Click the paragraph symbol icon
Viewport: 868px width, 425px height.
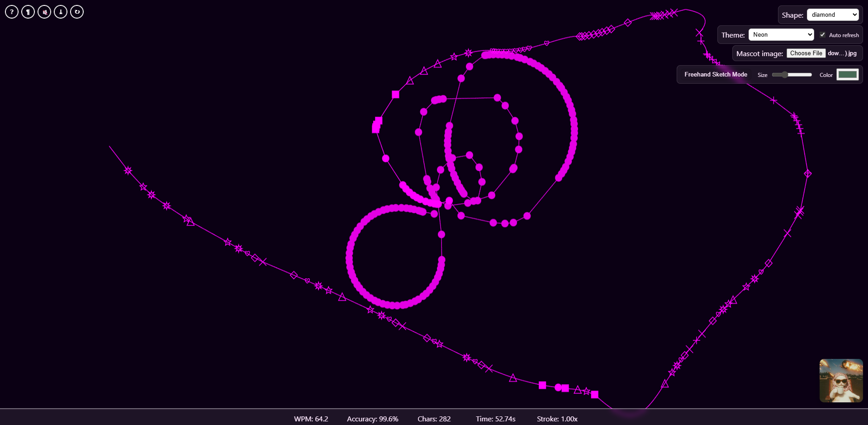28,12
